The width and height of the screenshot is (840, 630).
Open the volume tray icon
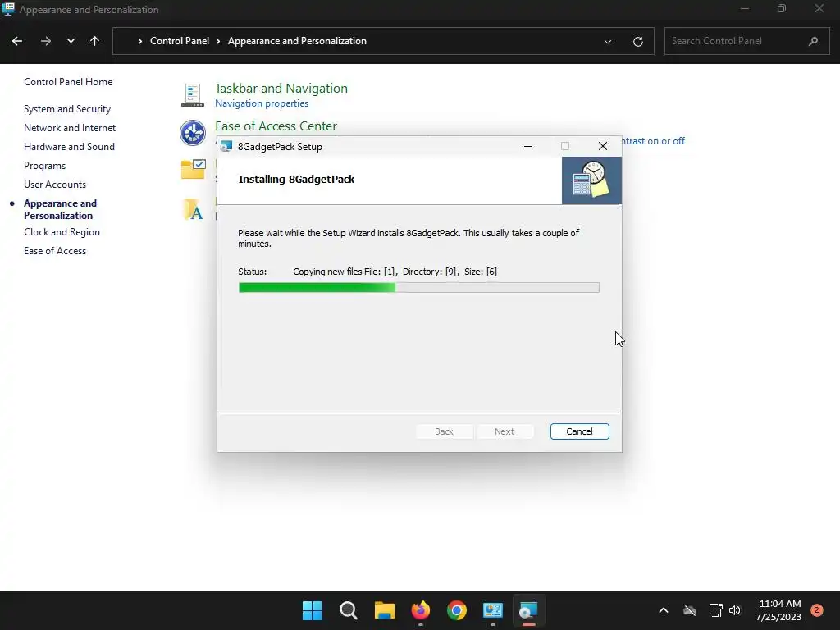[734, 610]
